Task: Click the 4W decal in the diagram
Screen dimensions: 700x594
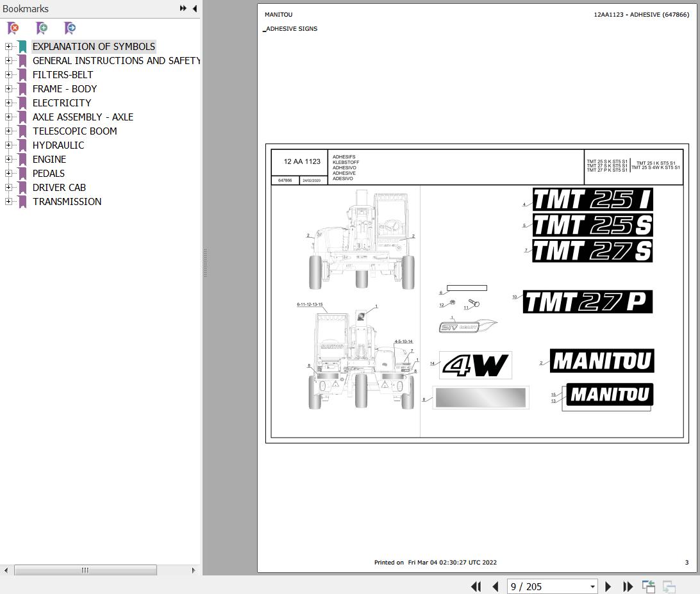Action: point(476,365)
